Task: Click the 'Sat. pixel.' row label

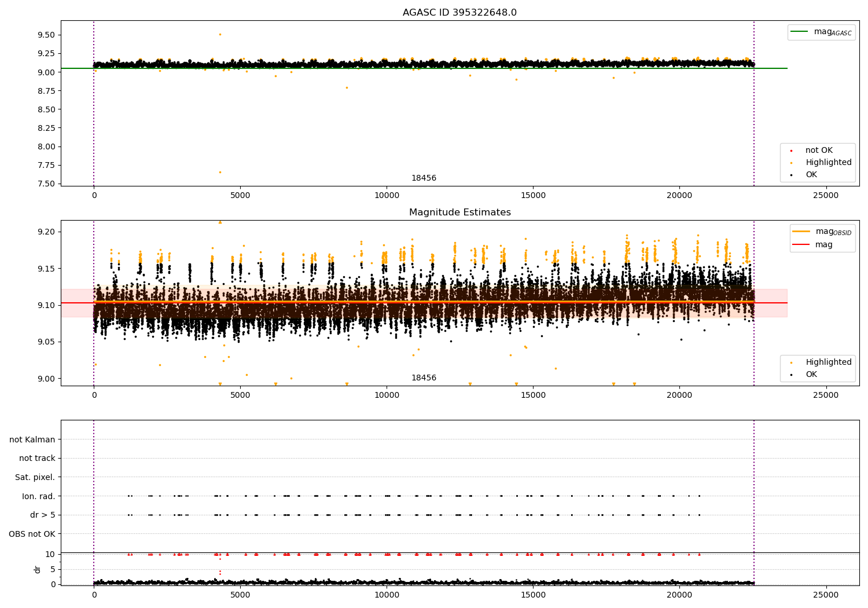Action: pos(35,477)
